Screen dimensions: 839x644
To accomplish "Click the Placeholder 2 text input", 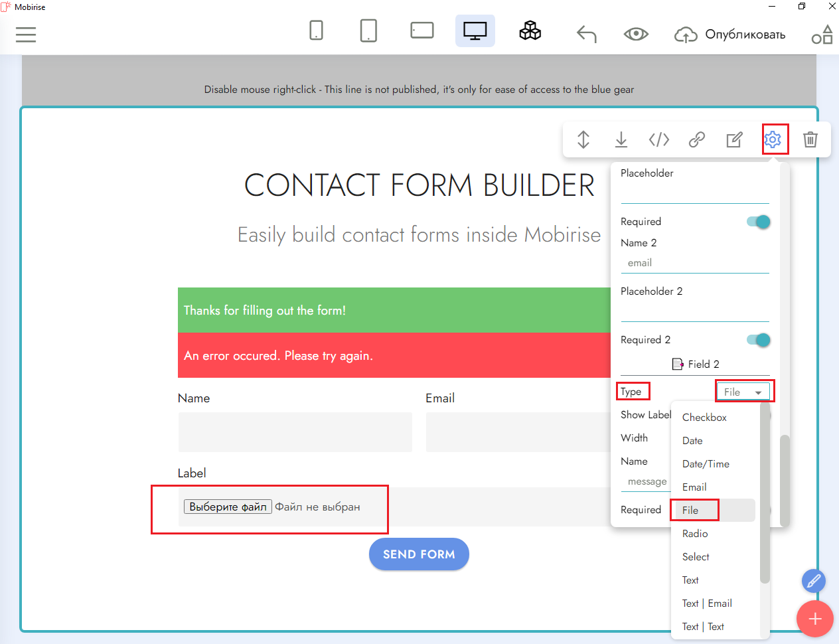I will [x=695, y=311].
